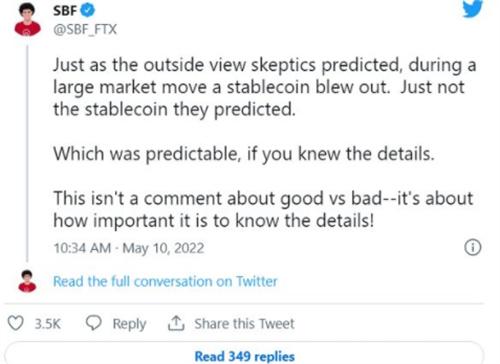
Task: Click the reply speech bubble icon
Action: point(93,323)
